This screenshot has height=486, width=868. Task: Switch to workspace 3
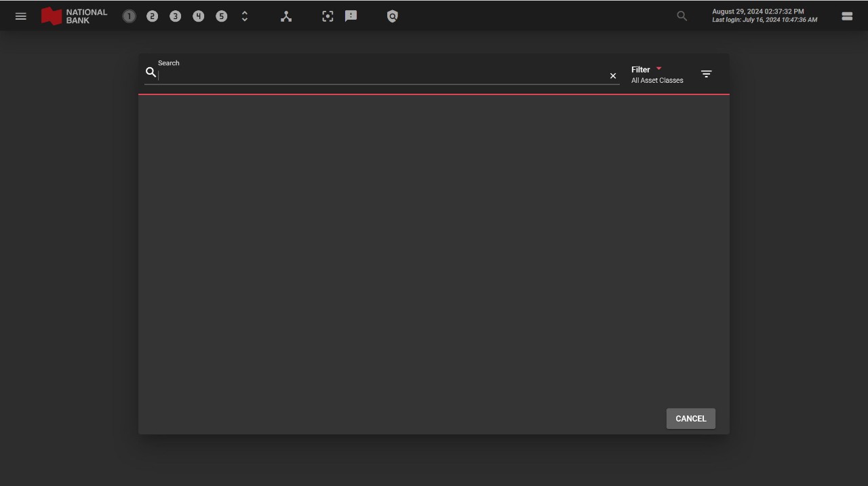click(175, 16)
